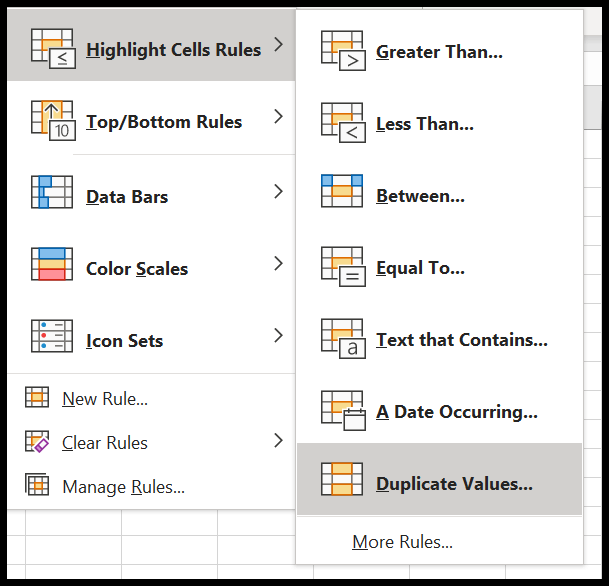This screenshot has width=609, height=586.
Task: Click the Duplicate Values icon
Action: pyautogui.click(x=342, y=479)
